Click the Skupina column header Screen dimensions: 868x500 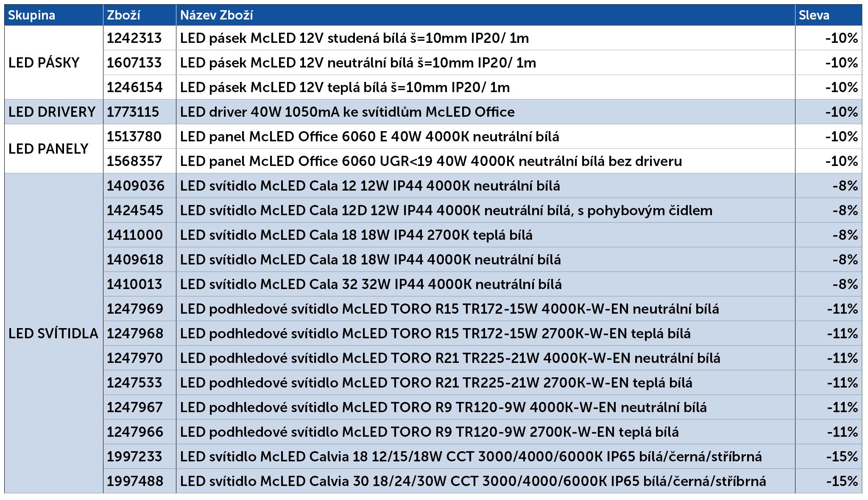[53, 15]
